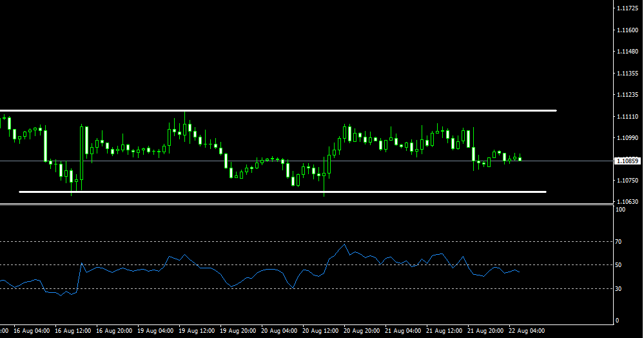
Task: Click the RSI scale label 100
Action: tap(621, 209)
